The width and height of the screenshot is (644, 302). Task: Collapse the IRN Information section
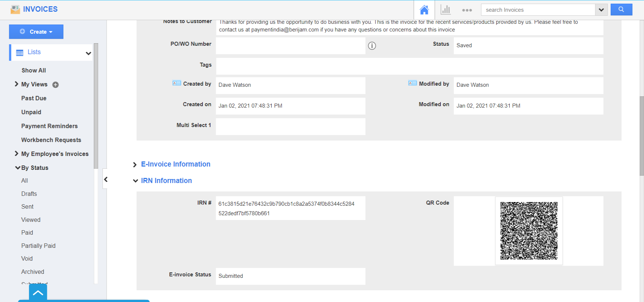point(135,181)
